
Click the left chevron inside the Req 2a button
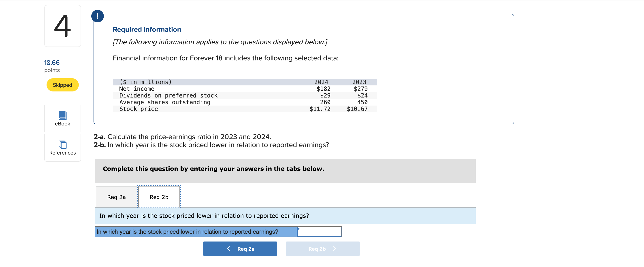(228, 248)
